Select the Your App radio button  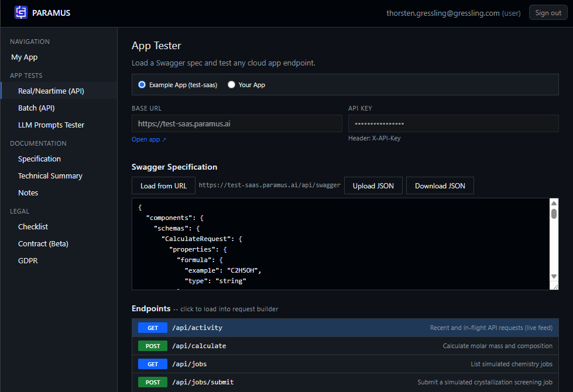[231, 85]
